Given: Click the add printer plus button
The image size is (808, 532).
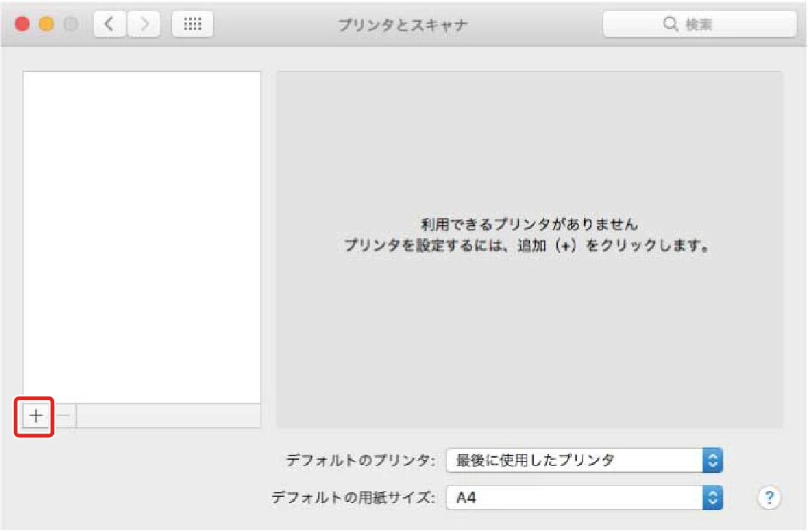Looking at the screenshot, I should 36,415.
